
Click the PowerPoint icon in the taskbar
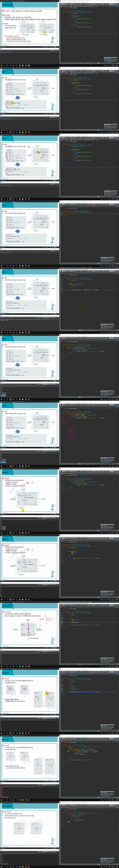(28, 66)
